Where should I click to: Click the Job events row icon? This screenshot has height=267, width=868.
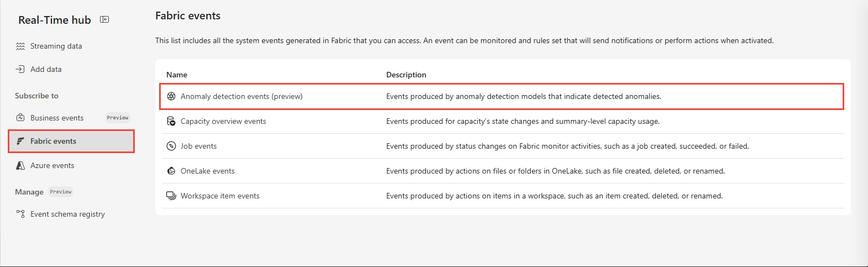point(171,146)
